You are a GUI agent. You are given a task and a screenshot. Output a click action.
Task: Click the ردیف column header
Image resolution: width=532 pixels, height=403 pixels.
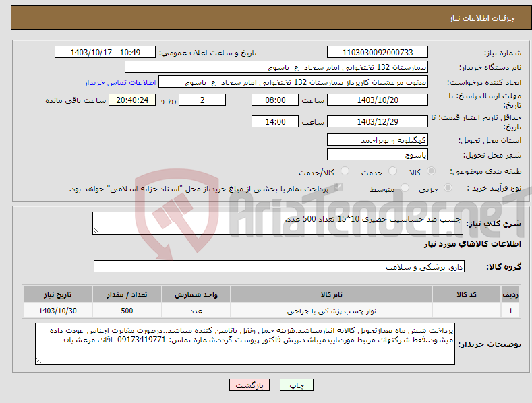coord(510,294)
